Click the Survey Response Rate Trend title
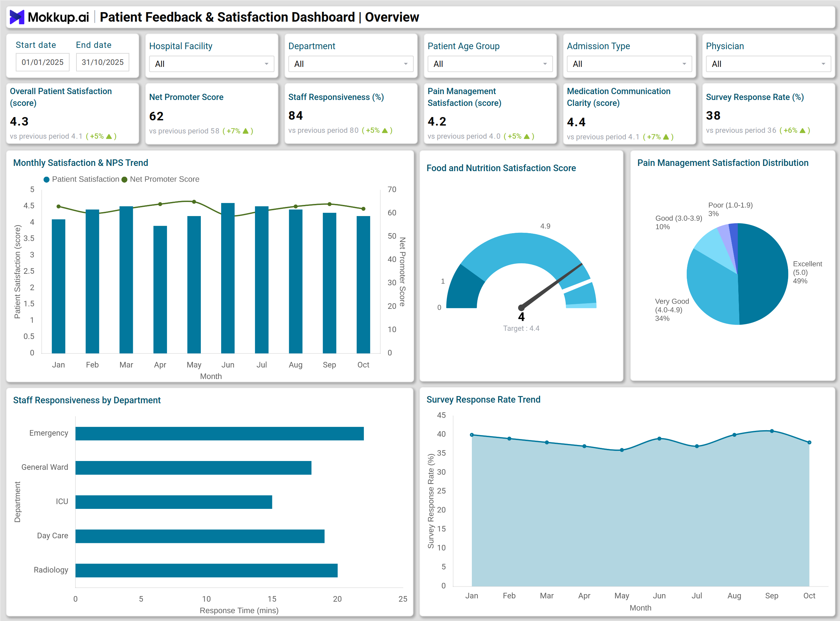 pos(483,399)
